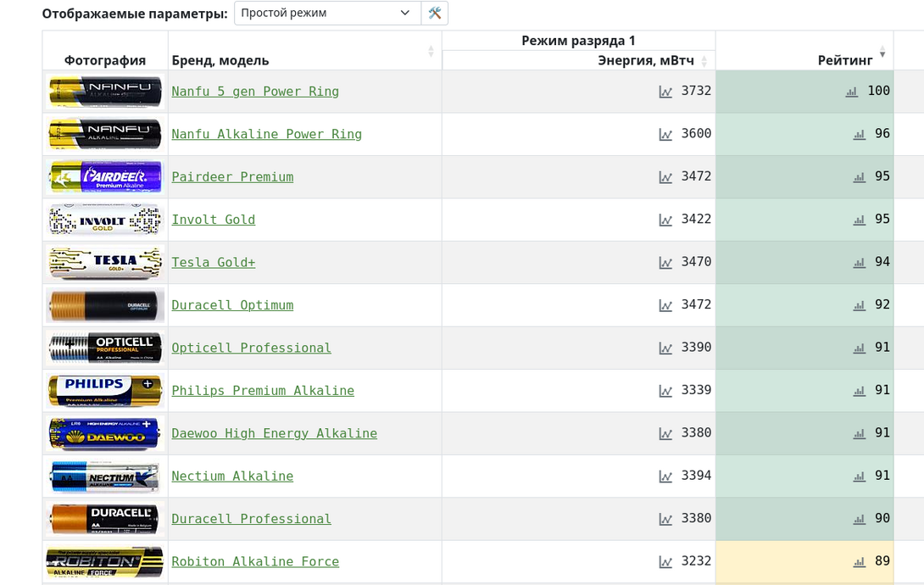924x585 pixels.
Task: Click the rating bar icon in the Involt Gold row
Action: click(860, 220)
